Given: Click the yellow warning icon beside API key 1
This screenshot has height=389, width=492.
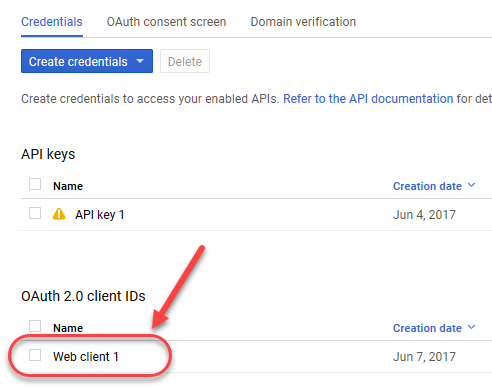Looking at the screenshot, I should 59,214.
